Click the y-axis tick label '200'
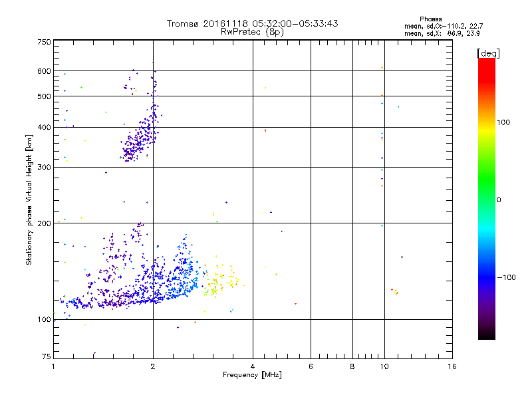Screen dimensions: 532x399 tap(45, 223)
